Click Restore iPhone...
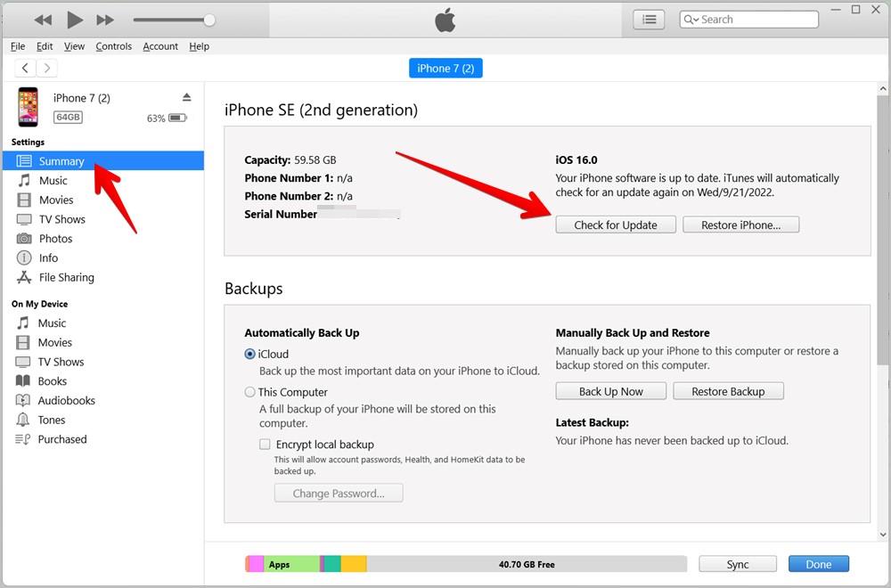The height and width of the screenshot is (588, 891). 741,225
